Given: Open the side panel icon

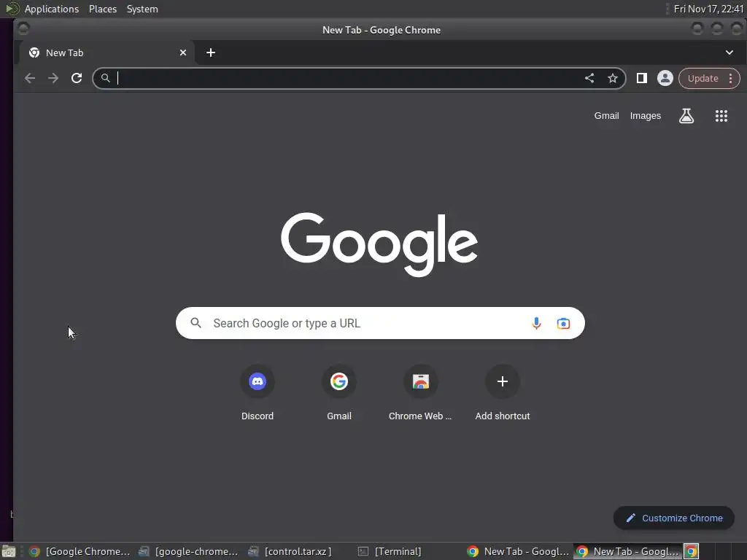Looking at the screenshot, I should (x=642, y=78).
